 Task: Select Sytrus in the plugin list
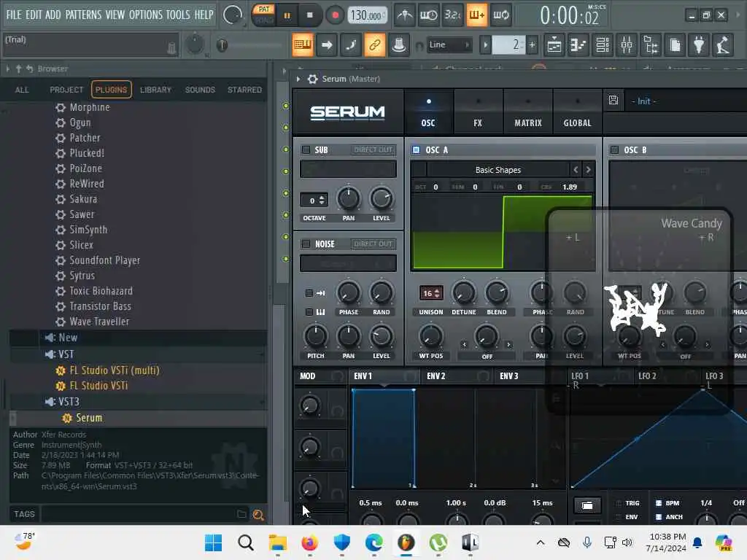pos(82,276)
